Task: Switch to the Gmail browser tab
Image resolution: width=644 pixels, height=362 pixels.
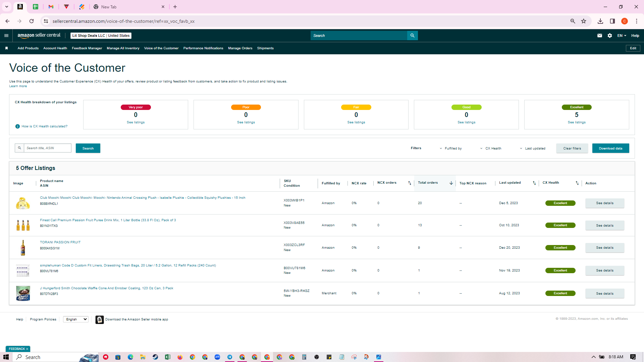Action: [51, 7]
